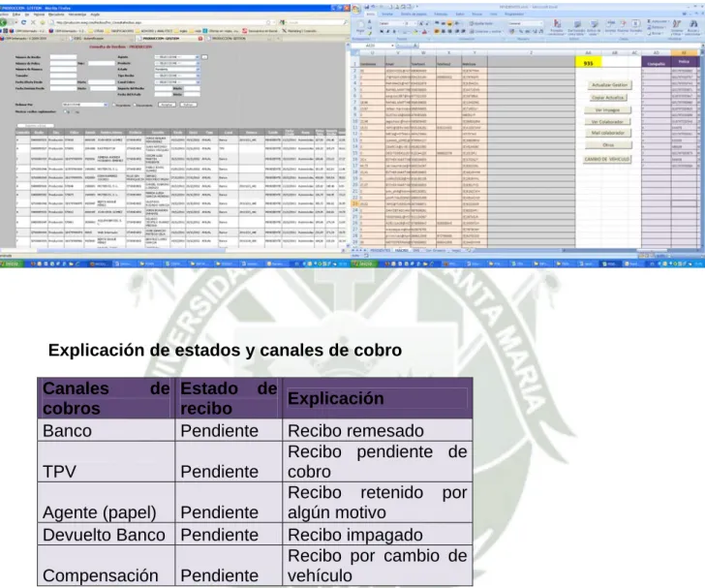Image resolution: width=705 pixels, height=588 pixels.
Task: Click CAMBIO DE VEHICULO button in Excel
Action: point(607,159)
